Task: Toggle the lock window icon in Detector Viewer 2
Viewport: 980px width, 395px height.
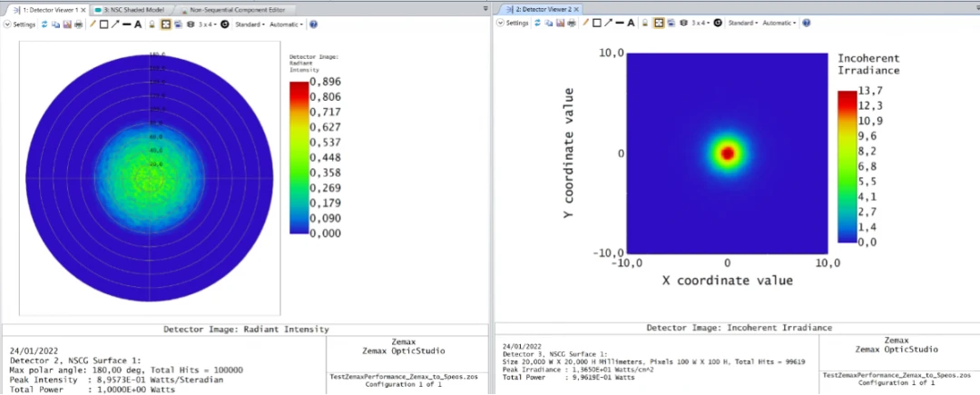Action: point(645,23)
